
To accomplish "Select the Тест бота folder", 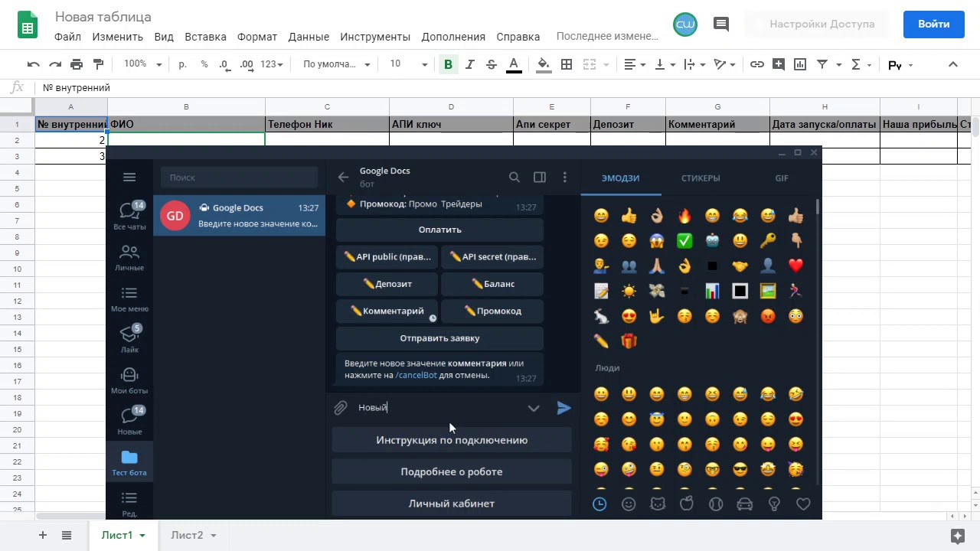I will coord(129,462).
